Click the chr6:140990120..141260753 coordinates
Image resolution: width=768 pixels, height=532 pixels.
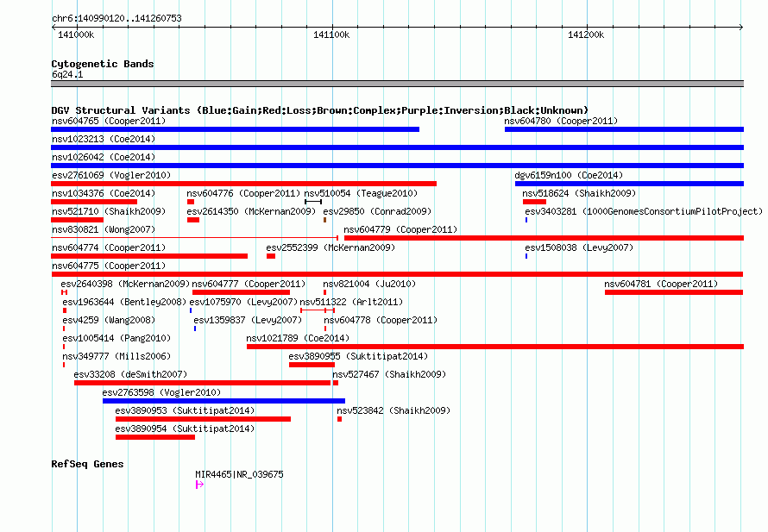pos(116,19)
